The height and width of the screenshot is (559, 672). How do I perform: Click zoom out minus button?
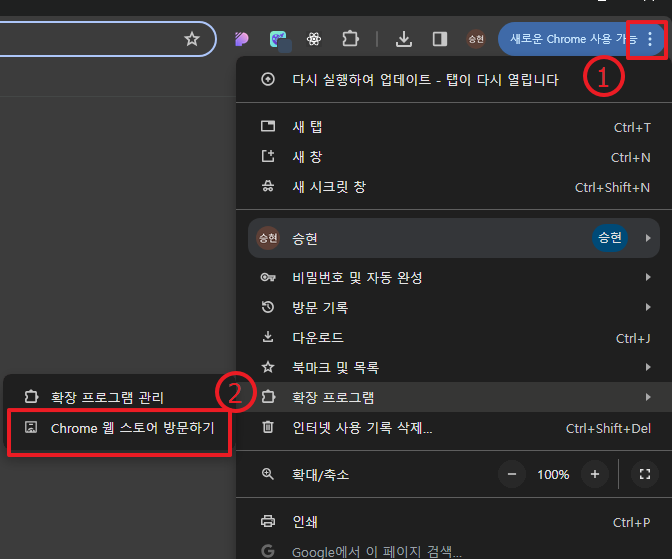click(x=512, y=474)
